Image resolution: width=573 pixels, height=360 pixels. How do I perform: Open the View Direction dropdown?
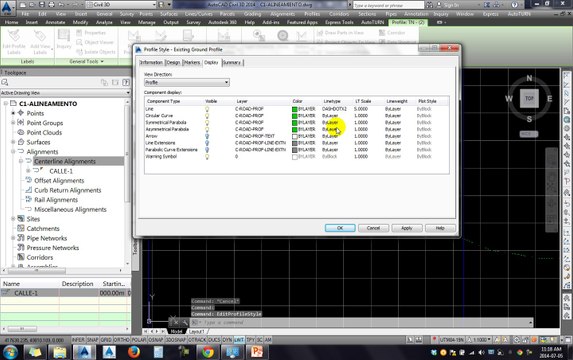(x=187, y=83)
